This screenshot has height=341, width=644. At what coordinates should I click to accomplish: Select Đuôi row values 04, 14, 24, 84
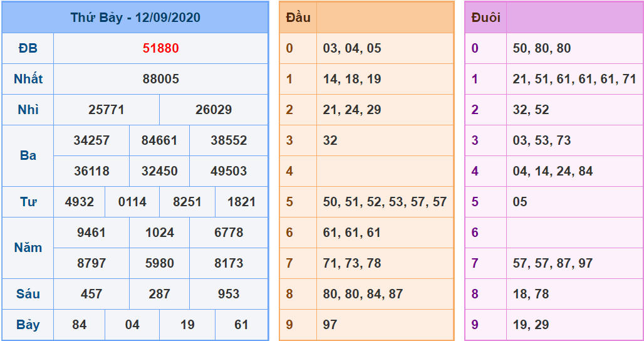coord(553,171)
